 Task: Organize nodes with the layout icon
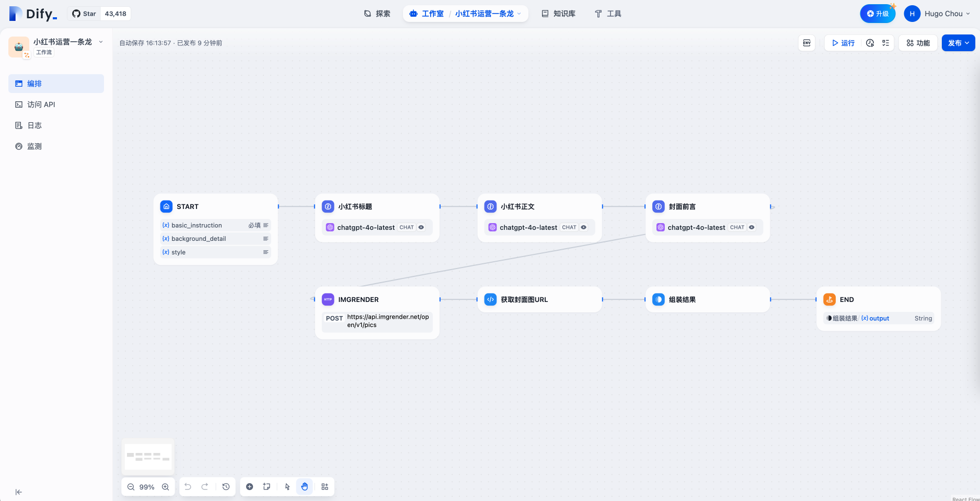325,487
